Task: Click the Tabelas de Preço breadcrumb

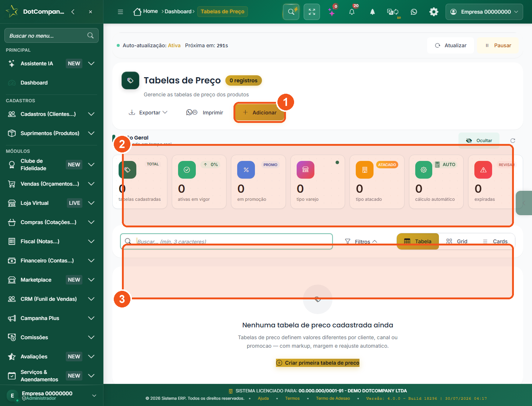Action: click(x=223, y=11)
